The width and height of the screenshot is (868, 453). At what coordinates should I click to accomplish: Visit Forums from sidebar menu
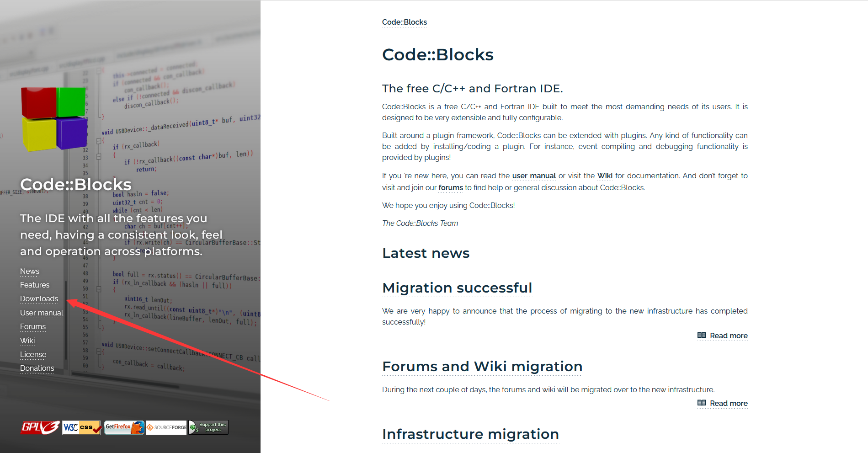click(x=33, y=326)
